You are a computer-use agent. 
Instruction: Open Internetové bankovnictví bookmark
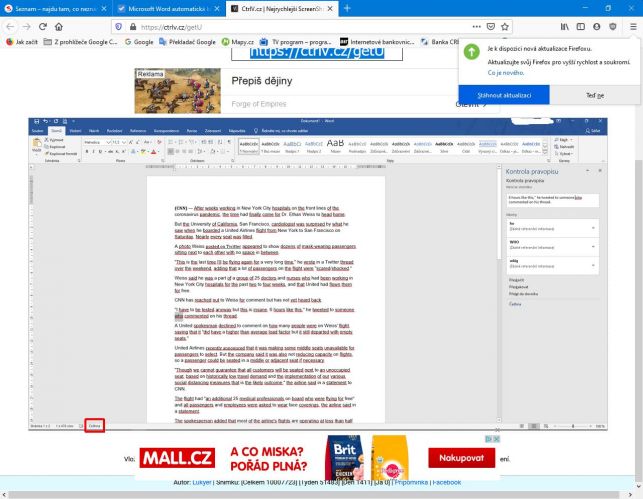coord(378,42)
